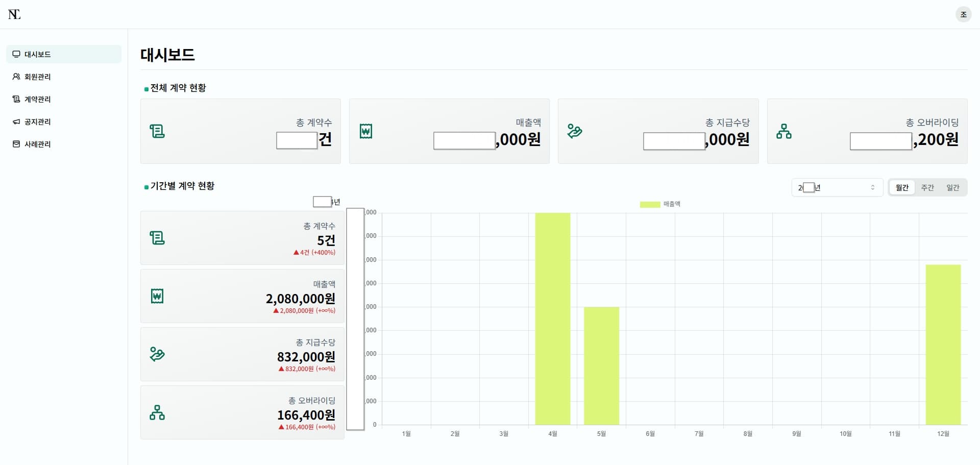
Task: Toggle the 매출액 legend color swatch
Action: point(650,204)
